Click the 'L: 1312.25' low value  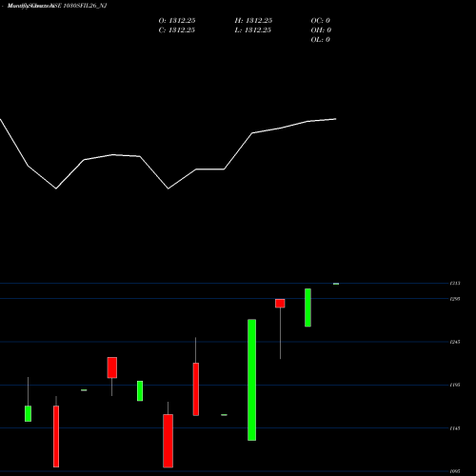coord(253,30)
